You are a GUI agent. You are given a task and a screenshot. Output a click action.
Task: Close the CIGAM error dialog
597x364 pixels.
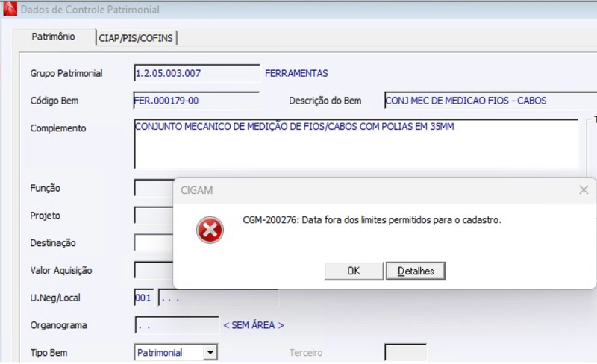pyautogui.click(x=584, y=189)
